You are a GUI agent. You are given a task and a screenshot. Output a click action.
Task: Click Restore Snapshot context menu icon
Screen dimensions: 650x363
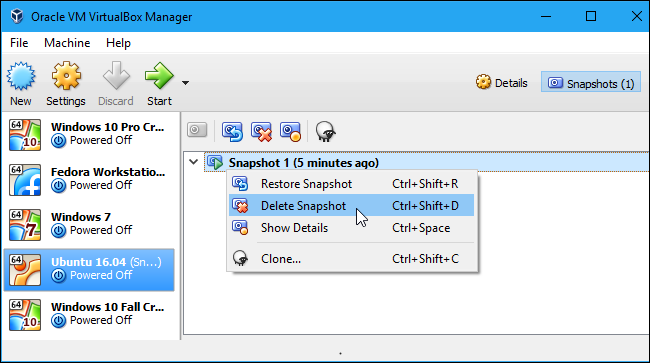(x=240, y=184)
